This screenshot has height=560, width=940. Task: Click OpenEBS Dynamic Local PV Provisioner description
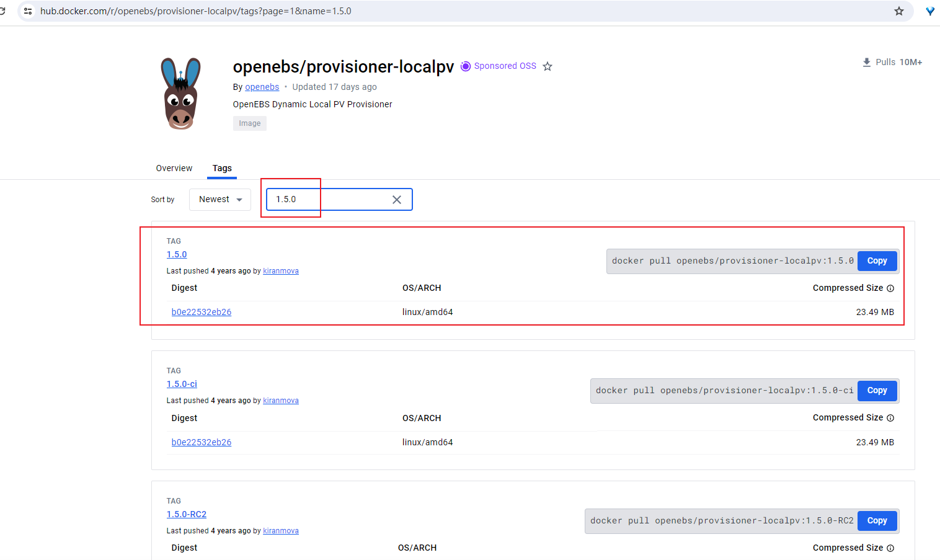click(313, 104)
